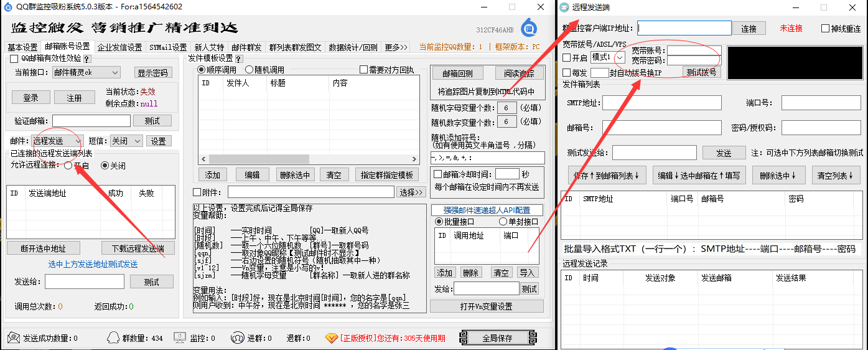Open 强强邮件速递超人API配置 link
Viewport: 868px width, 350px height.
click(x=487, y=210)
